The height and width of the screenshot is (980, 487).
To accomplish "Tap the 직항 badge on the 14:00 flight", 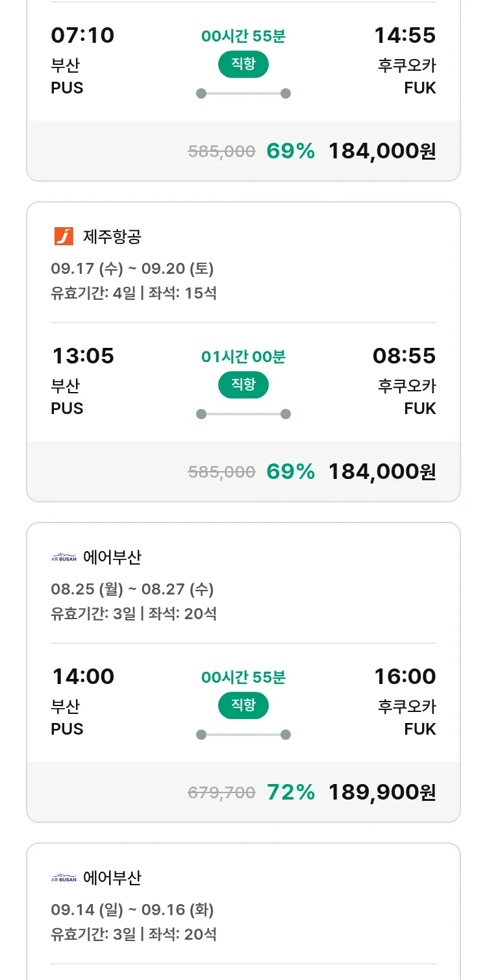I will (x=243, y=705).
